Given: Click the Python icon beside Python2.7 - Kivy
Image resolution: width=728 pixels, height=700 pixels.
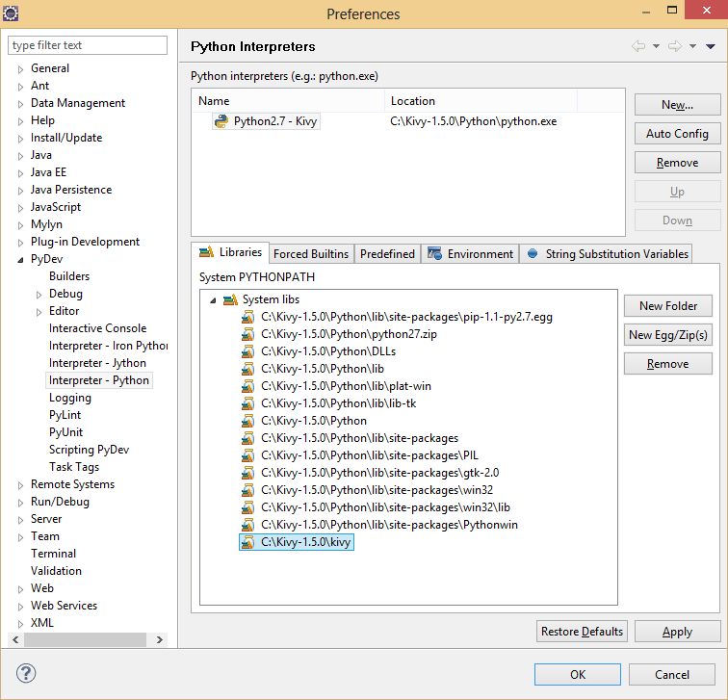Looking at the screenshot, I should [x=221, y=121].
